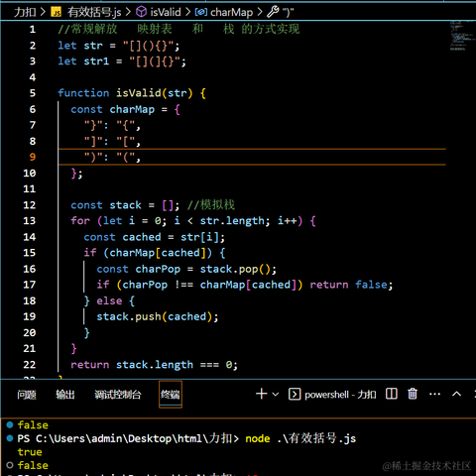This screenshot has width=476, height=476.
Task: Switch to the 输出 panel tab
Action: (x=65, y=394)
